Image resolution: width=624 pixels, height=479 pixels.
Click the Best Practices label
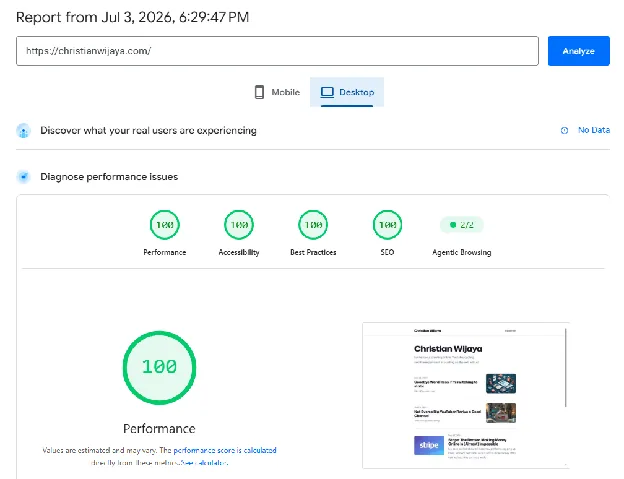313,252
